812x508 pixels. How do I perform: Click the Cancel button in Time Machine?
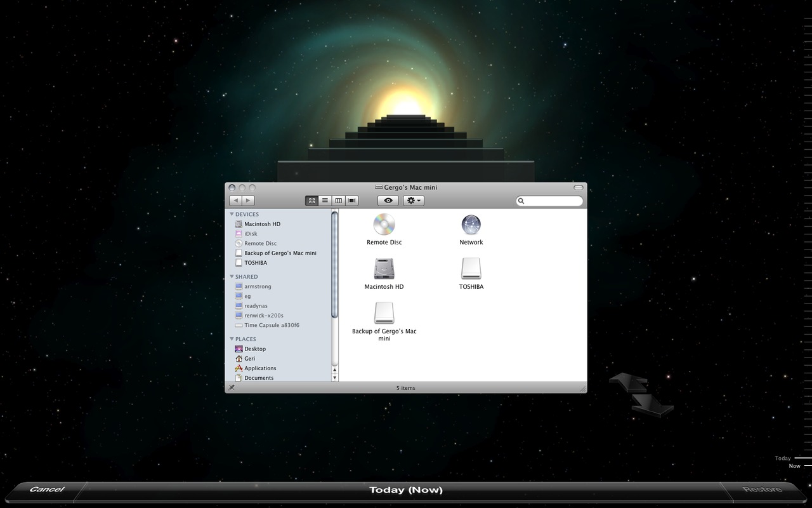(47, 489)
